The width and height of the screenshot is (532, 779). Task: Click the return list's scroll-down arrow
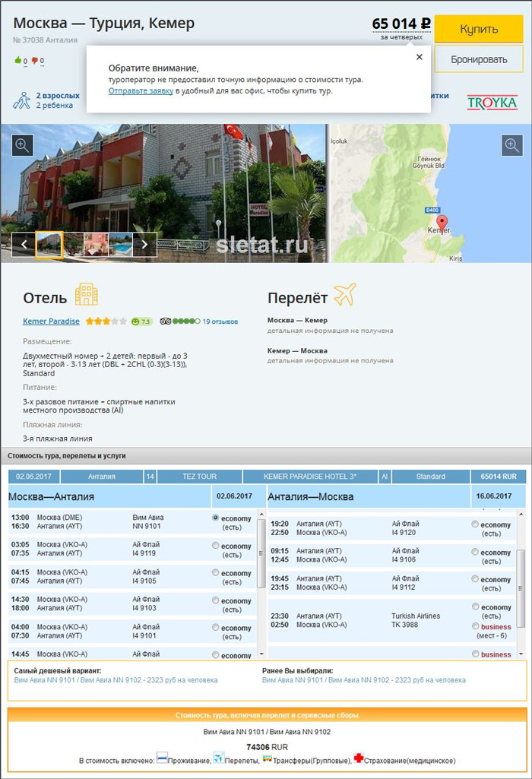(x=521, y=654)
